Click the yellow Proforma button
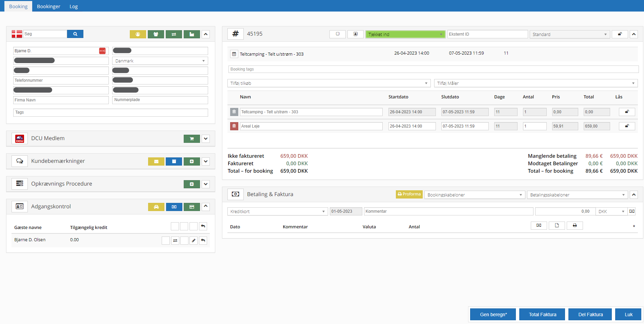 click(x=409, y=194)
